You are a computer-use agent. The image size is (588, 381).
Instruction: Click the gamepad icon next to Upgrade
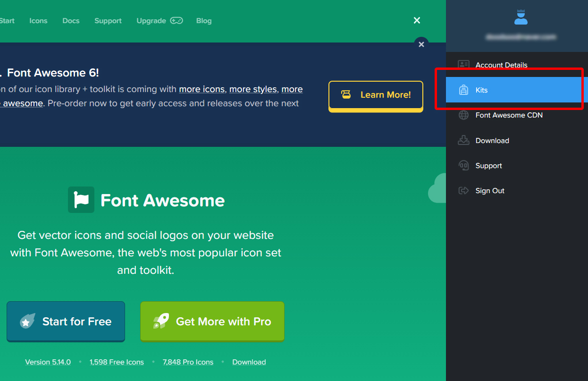176,21
